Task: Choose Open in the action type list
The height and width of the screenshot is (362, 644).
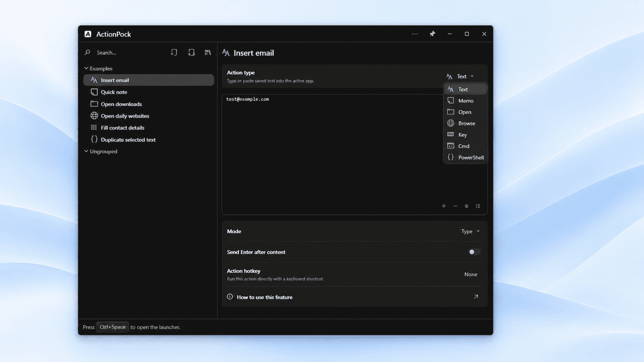Action: [x=465, y=112]
